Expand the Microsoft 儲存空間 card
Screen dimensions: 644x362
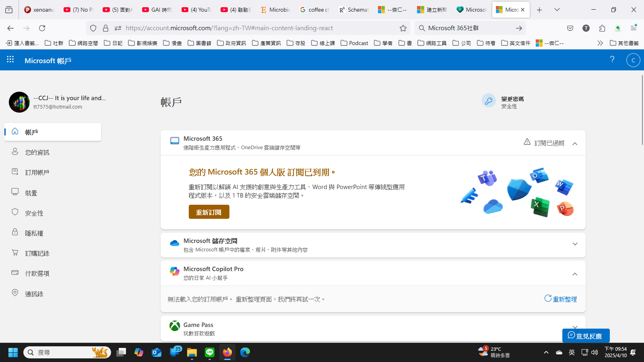click(x=575, y=244)
